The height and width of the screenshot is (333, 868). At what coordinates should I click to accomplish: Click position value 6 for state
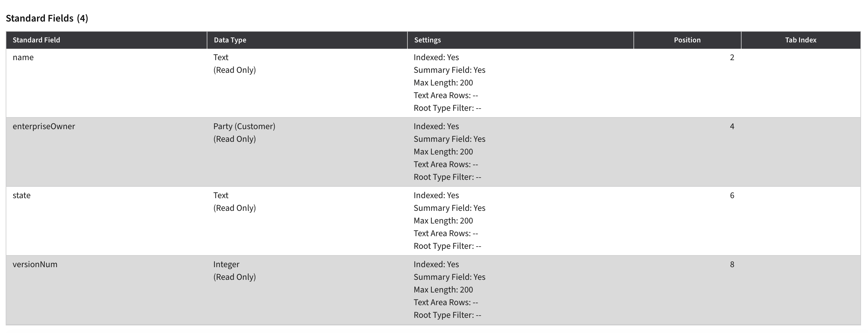tap(732, 196)
